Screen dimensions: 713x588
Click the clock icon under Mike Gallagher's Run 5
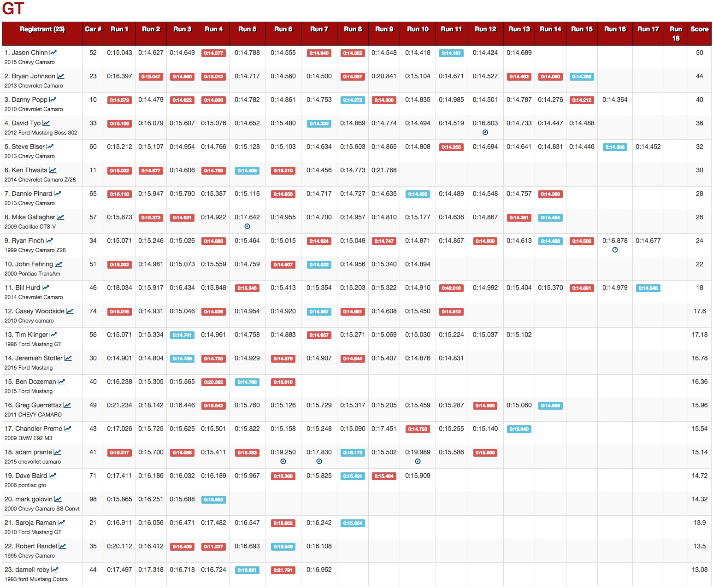point(247,226)
